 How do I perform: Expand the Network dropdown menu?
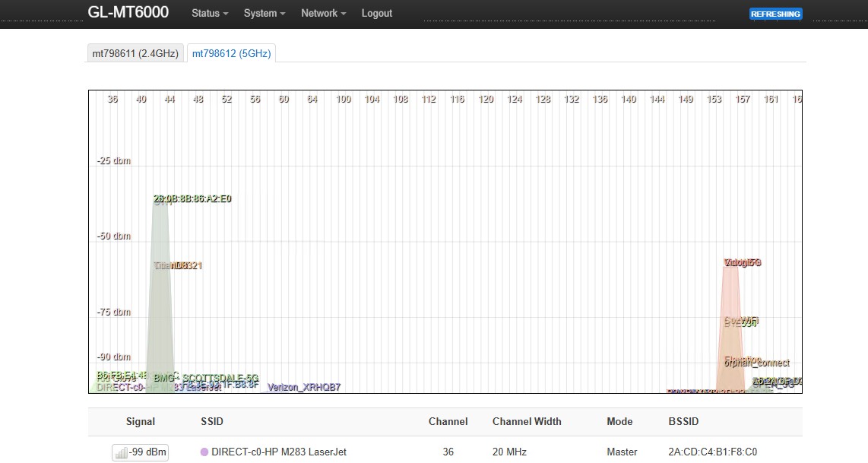tap(323, 13)
